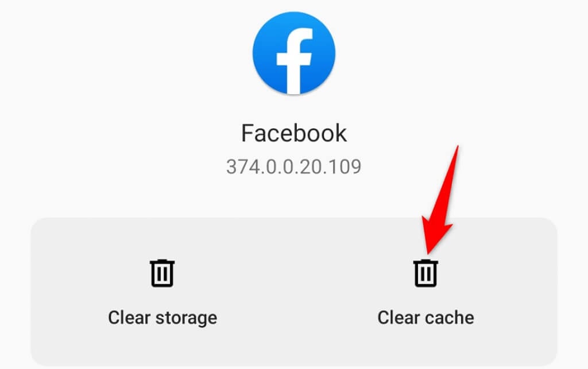Viewport: 588px width, 369px height.
Task: Select the white f letter inside the logo
Action: (x=295, y=61)
